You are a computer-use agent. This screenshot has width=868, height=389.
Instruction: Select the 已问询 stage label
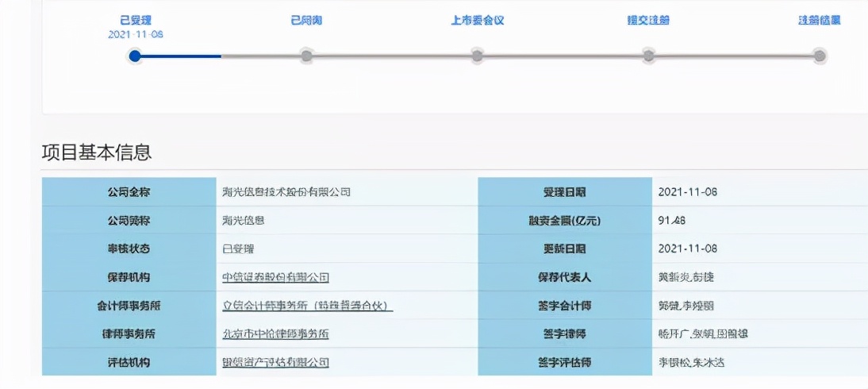(x=307, y=21)
